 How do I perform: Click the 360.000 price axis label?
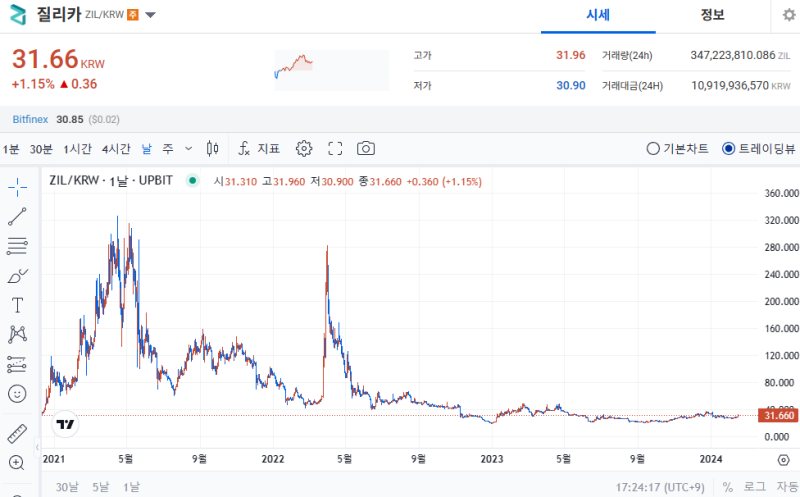(781, 193)
